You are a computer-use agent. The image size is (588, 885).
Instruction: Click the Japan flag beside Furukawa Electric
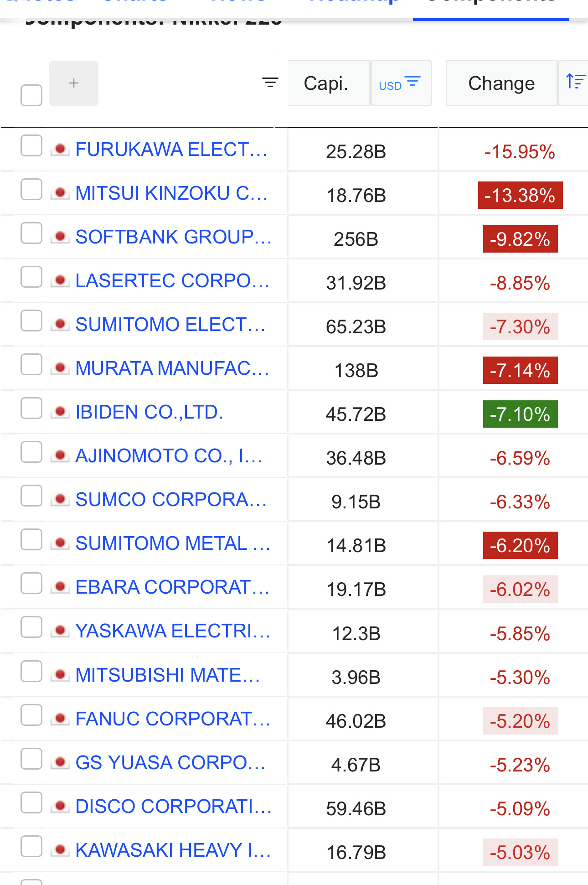60,149
